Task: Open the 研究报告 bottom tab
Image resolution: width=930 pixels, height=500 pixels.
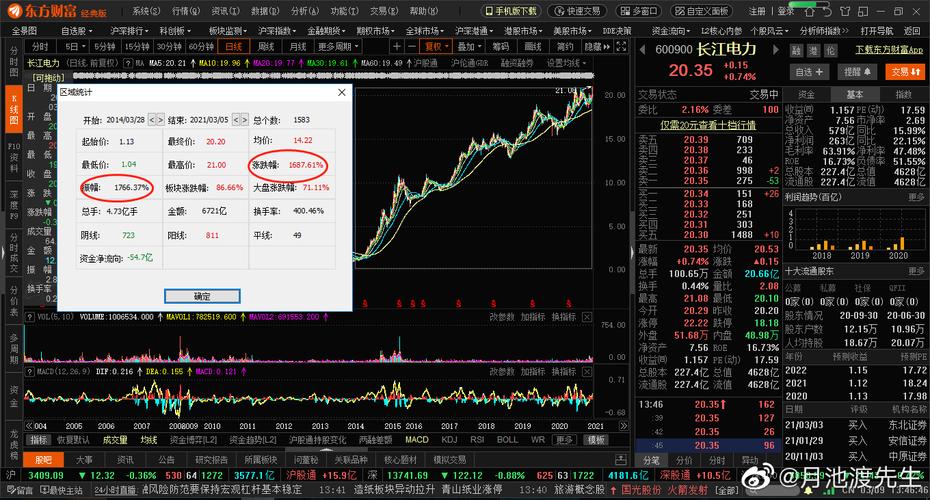Action: tap(212, 460)
